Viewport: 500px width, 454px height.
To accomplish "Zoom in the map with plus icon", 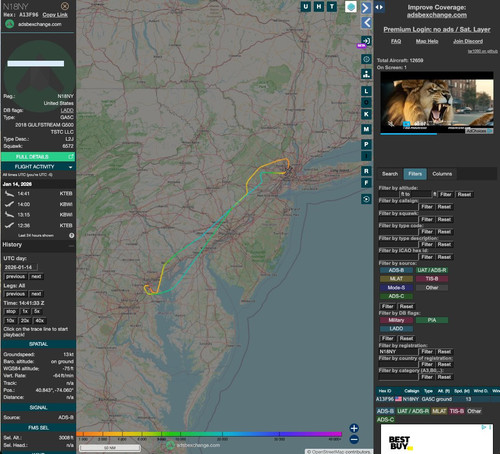I will click(354, 428).
